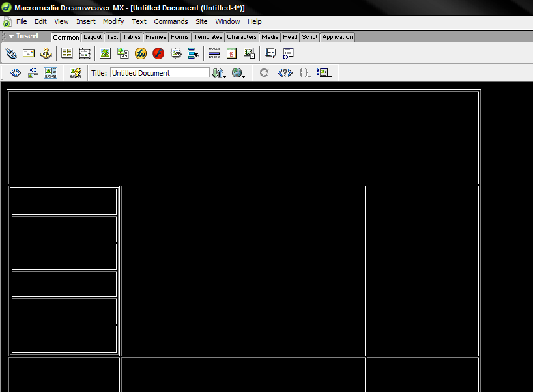
Task: Click the Insert panel gripper handle
Action: pyautogui.click(x=4, y=36)
